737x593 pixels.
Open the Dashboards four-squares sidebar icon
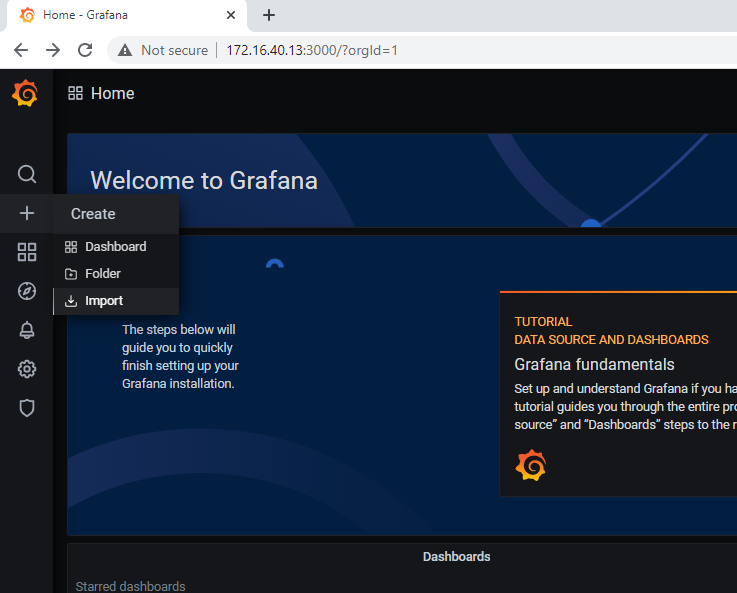pyautogui.click(x=27, y=252)
